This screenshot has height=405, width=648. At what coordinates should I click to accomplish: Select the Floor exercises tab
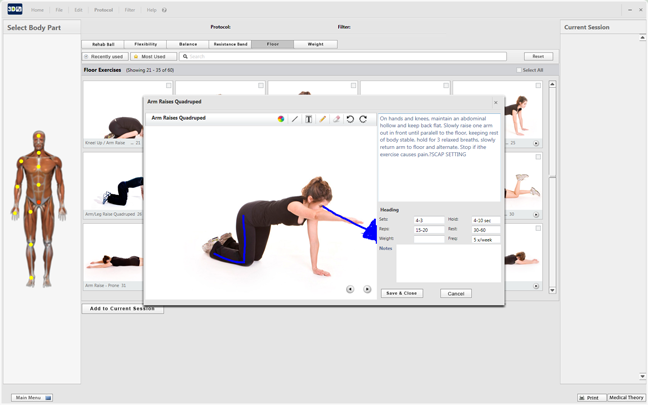[x=273, y=44]
